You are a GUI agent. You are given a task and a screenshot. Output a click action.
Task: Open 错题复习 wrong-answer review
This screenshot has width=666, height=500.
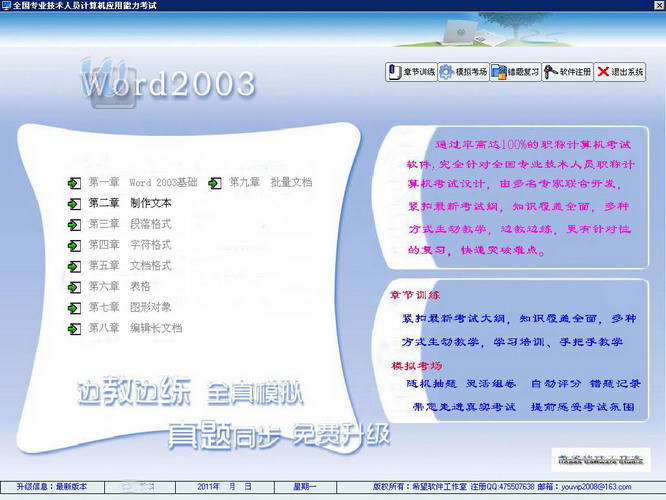[515, 72]
